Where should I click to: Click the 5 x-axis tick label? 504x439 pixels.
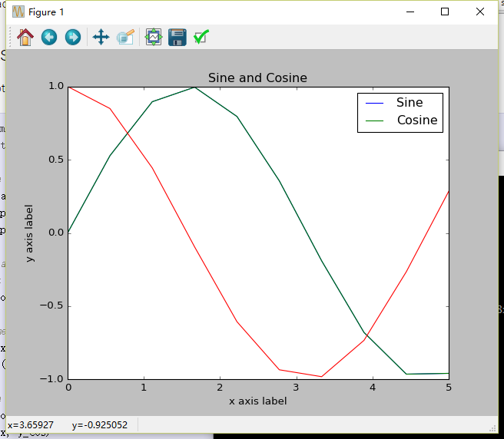point(449,388)
